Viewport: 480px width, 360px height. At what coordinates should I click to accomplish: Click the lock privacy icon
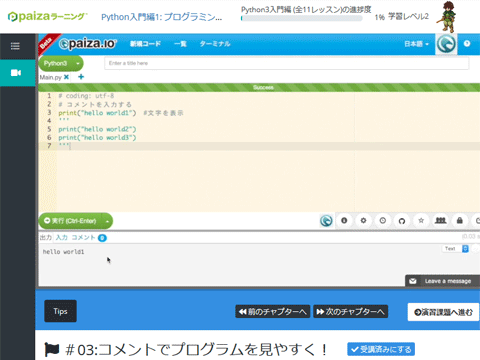460,220
